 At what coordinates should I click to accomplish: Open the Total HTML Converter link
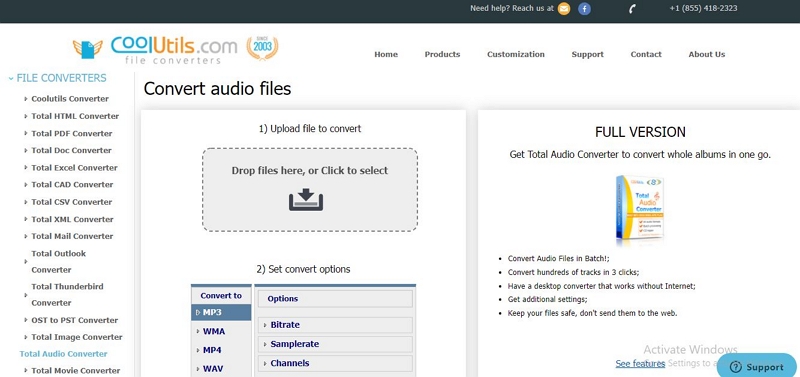coord(75,116)
